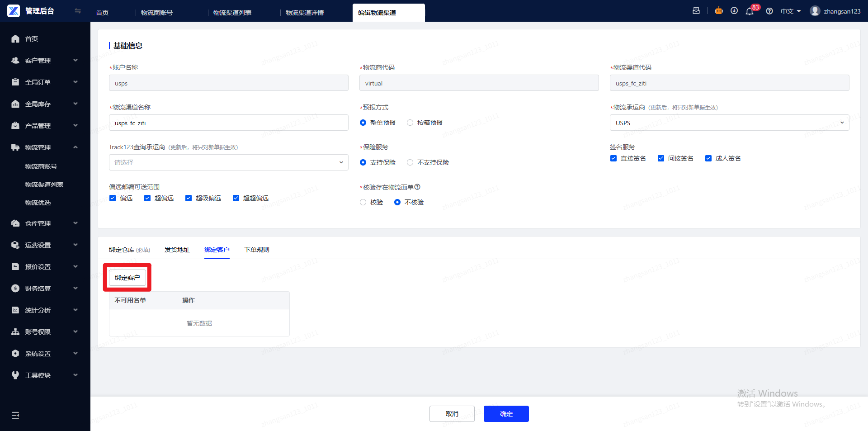Click the 确定 confirm button

(506, 414)
